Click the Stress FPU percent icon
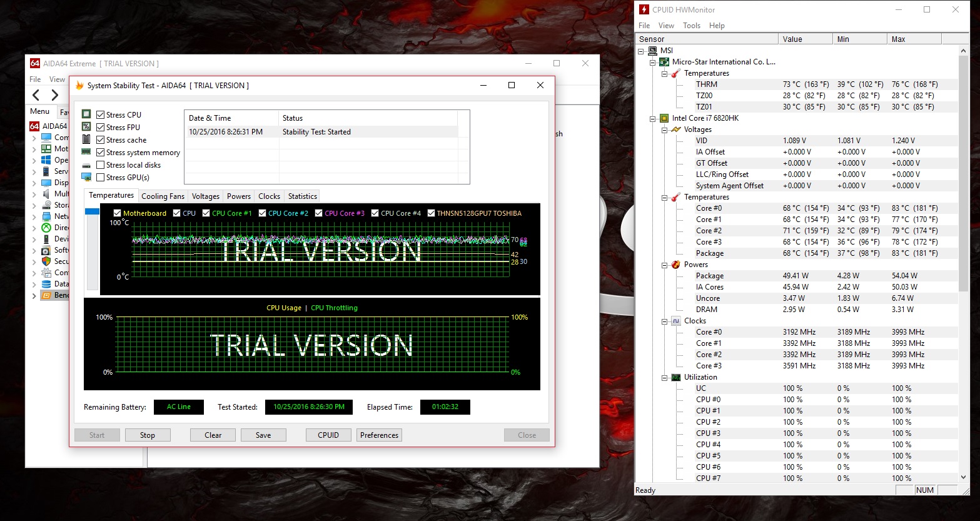This screenshot has height=521, width=980. point(86,127)
